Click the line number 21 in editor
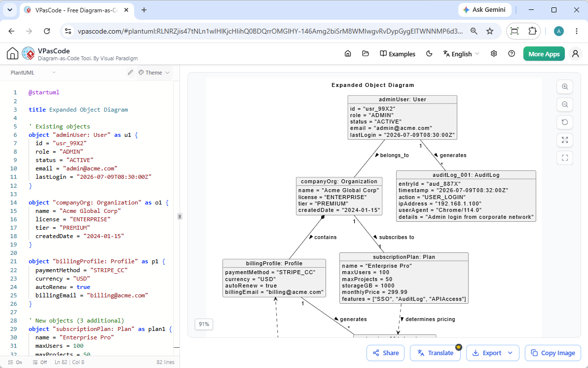 click(13, 261)
